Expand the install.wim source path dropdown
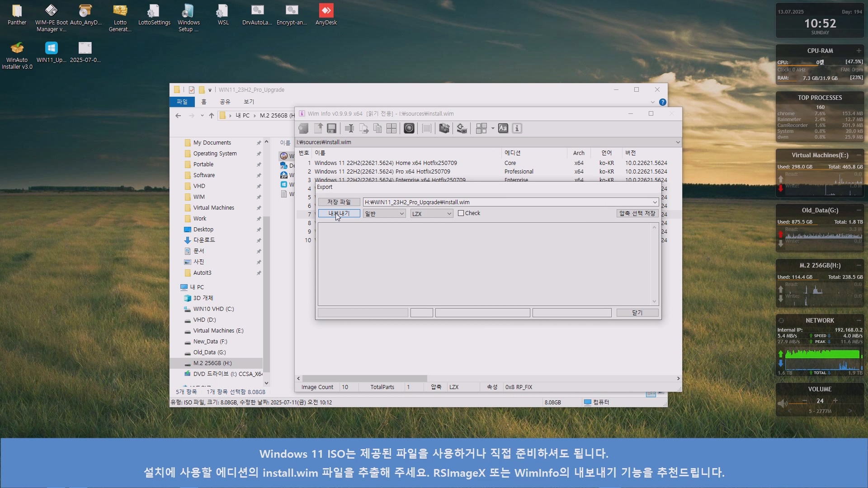868x488 pixels. click(677, 142)
